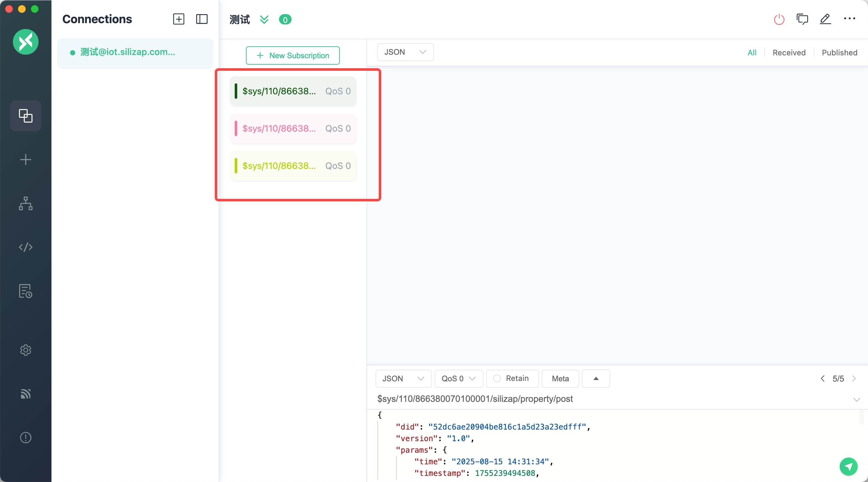This screenshot has width=868, height=482.
Task: Click the add connection plus icon beside Connections
Action: click(x=179, y=19)
